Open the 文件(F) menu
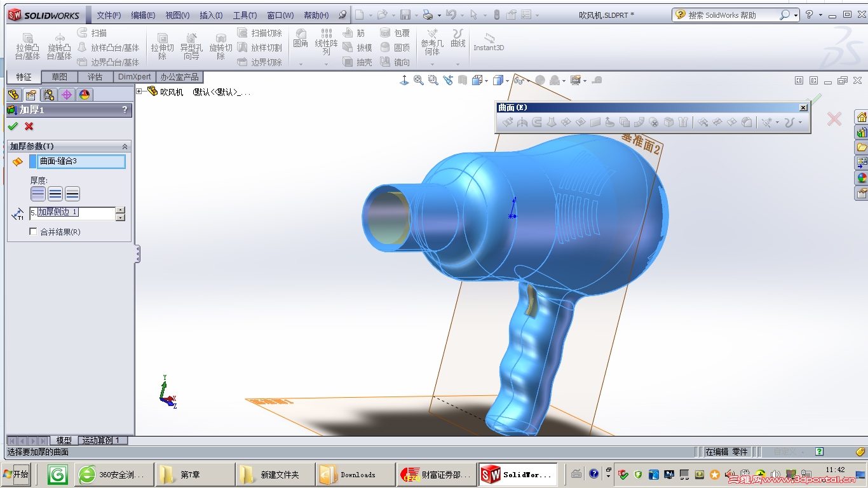Screen dimensions: 868x488 coord(109,15)
